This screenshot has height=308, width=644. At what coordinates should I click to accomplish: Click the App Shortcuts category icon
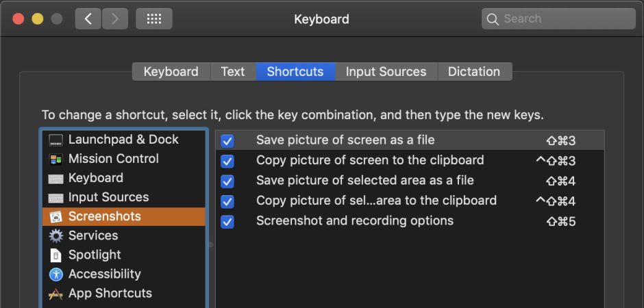(56, 294)
